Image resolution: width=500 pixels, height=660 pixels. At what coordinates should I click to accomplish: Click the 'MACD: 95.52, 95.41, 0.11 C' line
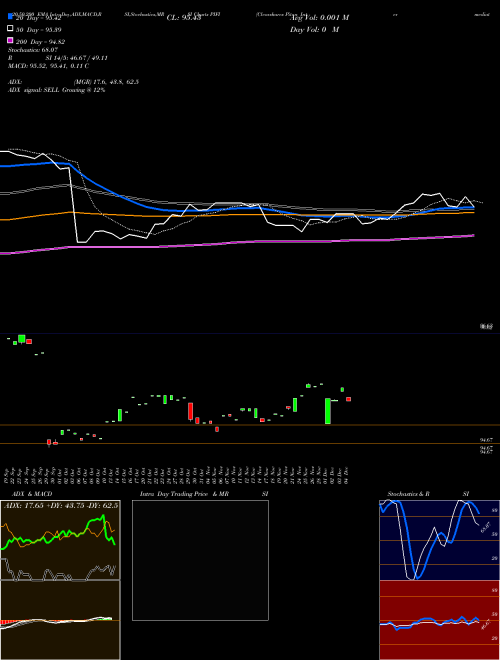(48, 66)
